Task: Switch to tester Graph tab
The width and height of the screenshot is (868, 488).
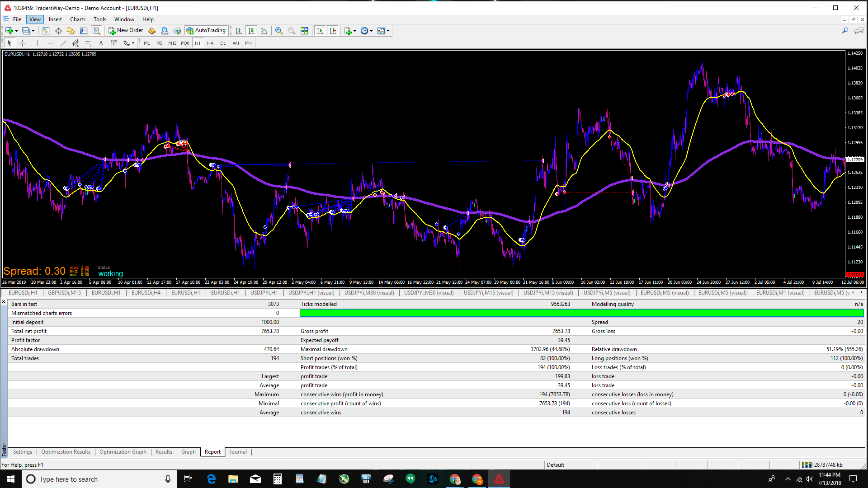Action: click(189, 452)
